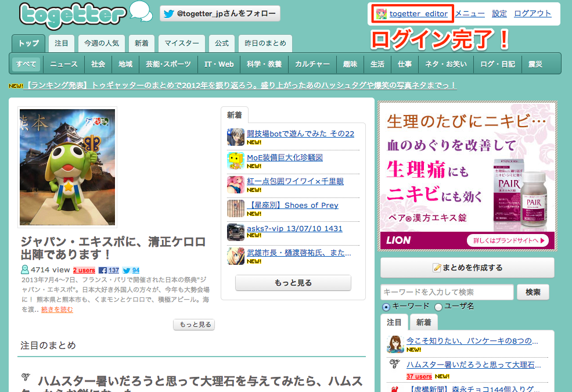Open the 仕事 category
The image size is (572, 392).
click(405, 64)
